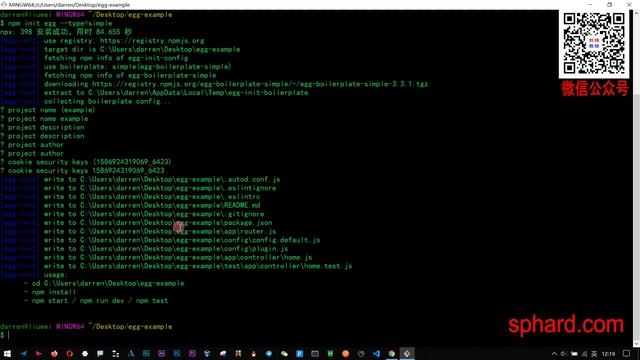Open the green H app in taskbar

pos(330,353)
